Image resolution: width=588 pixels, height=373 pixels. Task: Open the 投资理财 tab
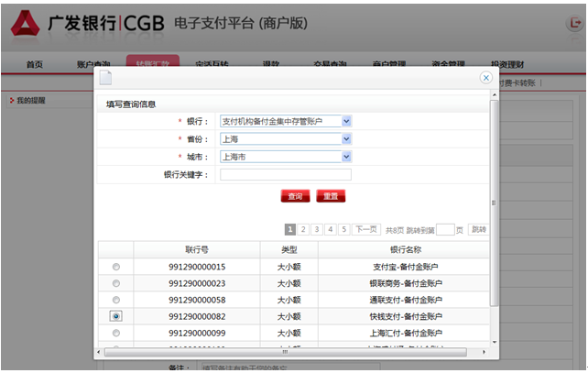click(x=507, y=64)
